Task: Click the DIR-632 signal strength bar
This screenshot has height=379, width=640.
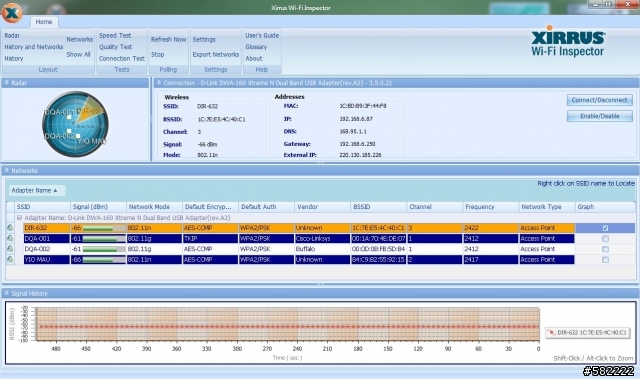Action: point(104,228)
